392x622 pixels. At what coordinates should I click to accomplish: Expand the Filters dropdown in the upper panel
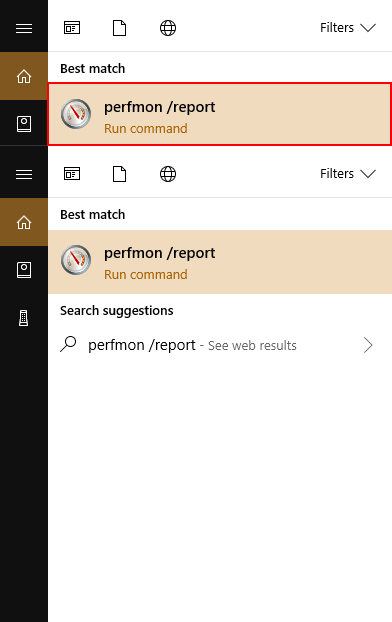tap(348, 28)
